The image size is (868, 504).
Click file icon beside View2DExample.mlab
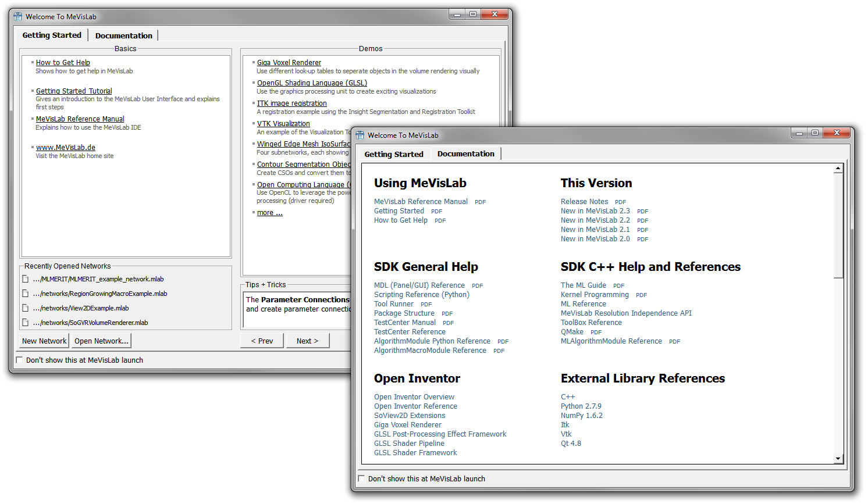(25, 308)
